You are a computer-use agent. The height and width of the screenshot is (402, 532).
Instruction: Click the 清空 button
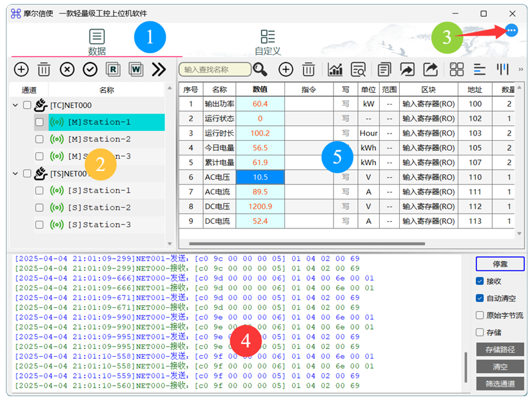[x=500, y=367]
